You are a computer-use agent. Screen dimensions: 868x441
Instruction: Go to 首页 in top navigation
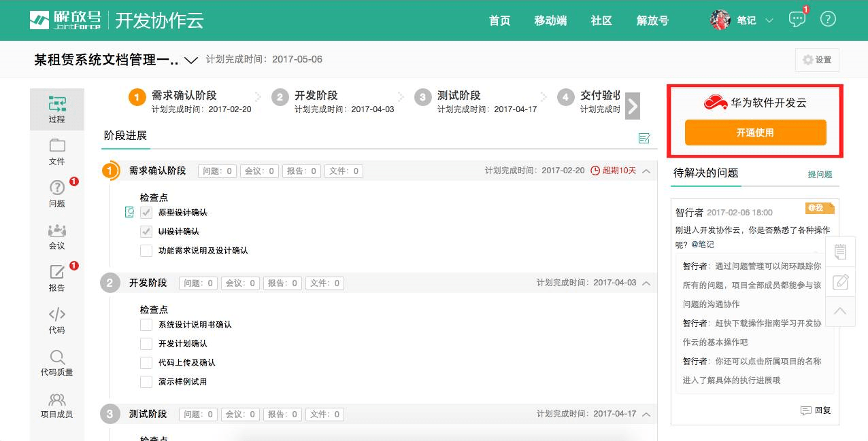(x=500, y=20)
